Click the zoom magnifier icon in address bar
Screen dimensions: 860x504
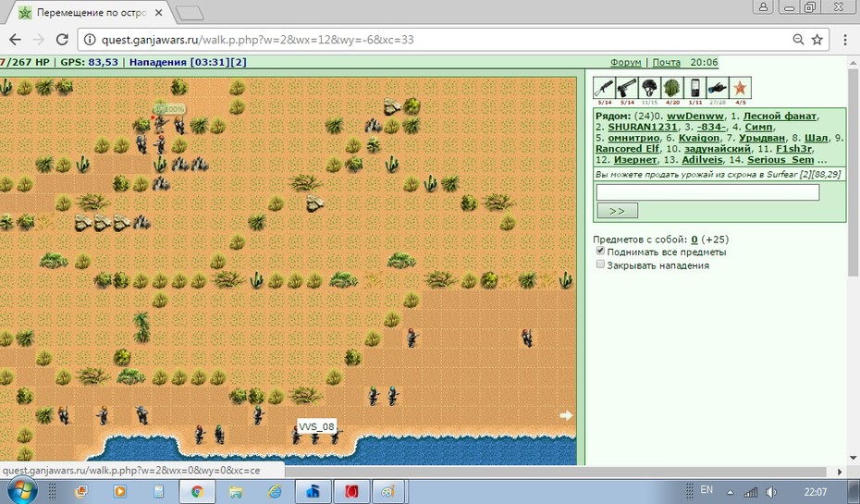798,40
